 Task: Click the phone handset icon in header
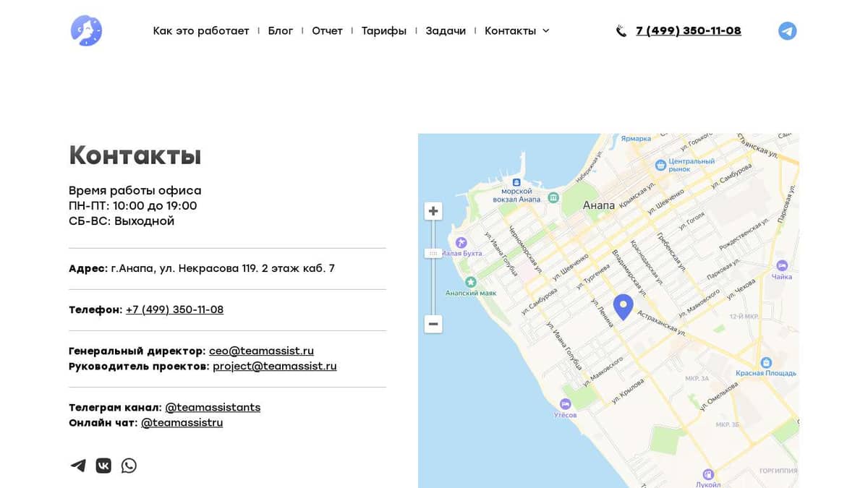[621, 30]
